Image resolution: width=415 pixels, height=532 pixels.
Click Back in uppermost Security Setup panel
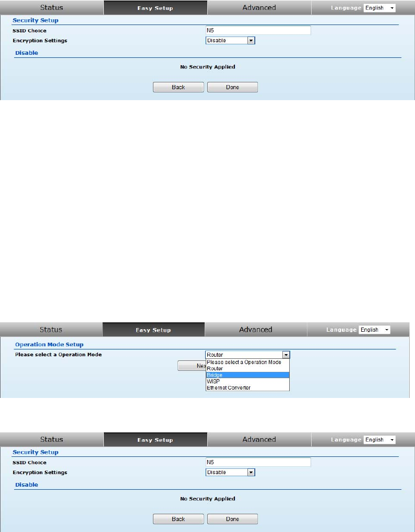(179, 87)
